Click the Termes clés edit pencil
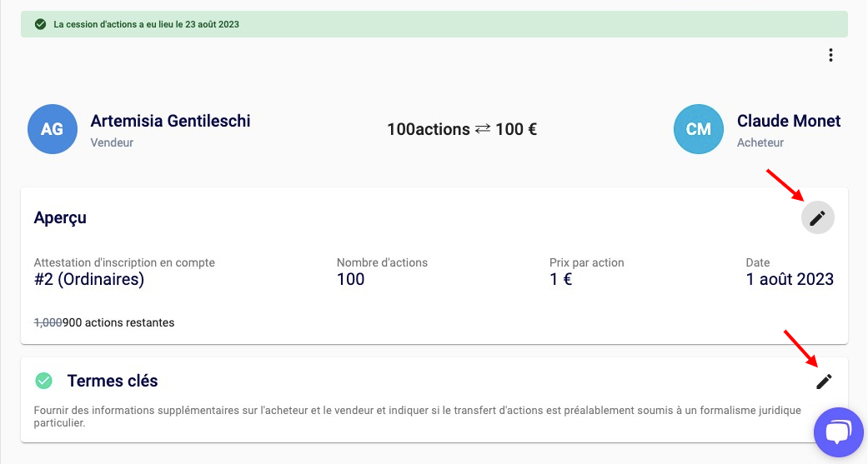The height and width of the screenshot is (464, 868). [x=824, y=381]
